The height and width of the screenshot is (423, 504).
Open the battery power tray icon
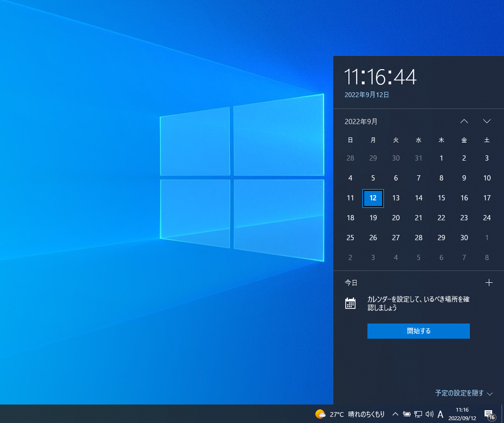(407, 414)
